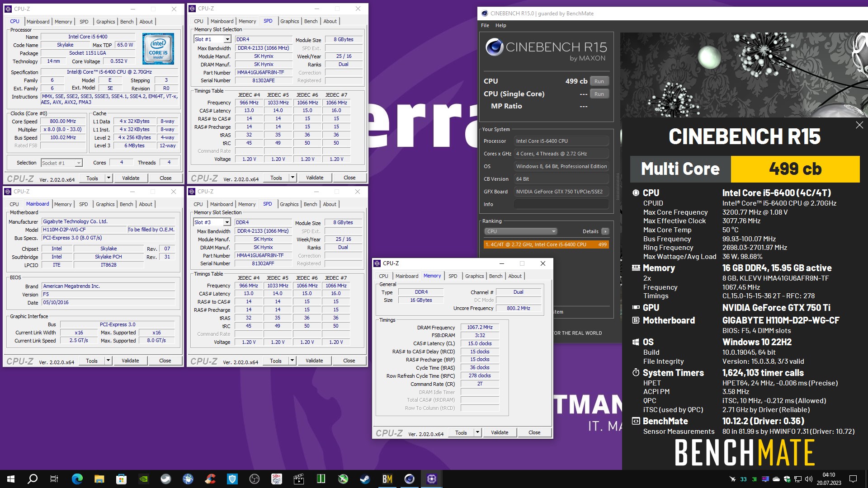Click the airplane-shaped tray icon
868x488 pixels.
[732, 479]
